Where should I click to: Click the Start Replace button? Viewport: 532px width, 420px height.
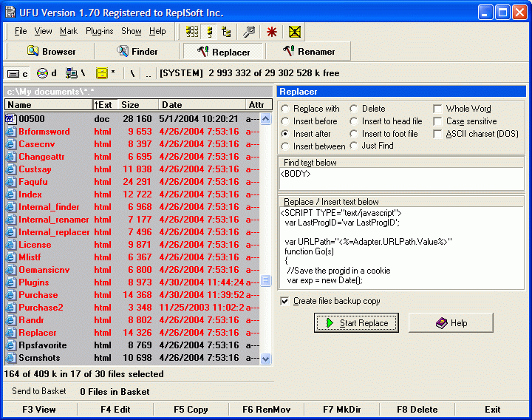point(356,323)
